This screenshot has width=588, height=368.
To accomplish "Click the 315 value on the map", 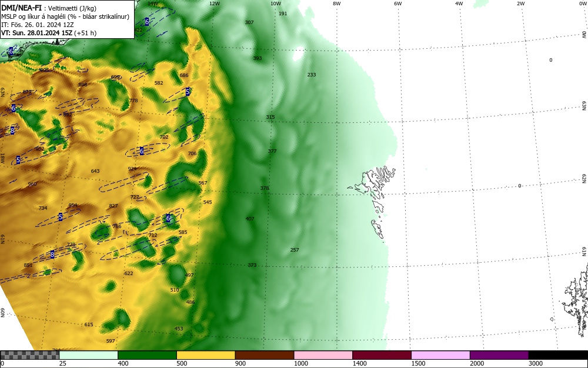I will click(270, 118).
